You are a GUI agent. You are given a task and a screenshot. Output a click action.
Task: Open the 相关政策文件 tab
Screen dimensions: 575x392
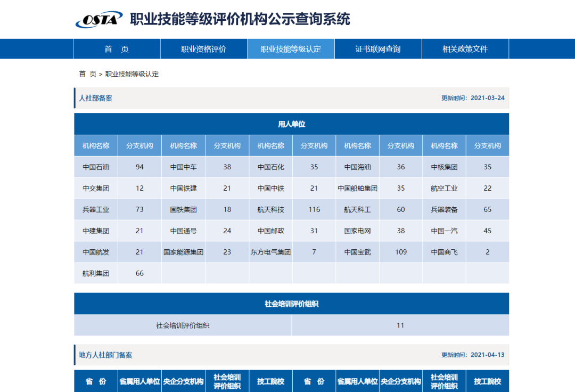[x=465, y=49]
